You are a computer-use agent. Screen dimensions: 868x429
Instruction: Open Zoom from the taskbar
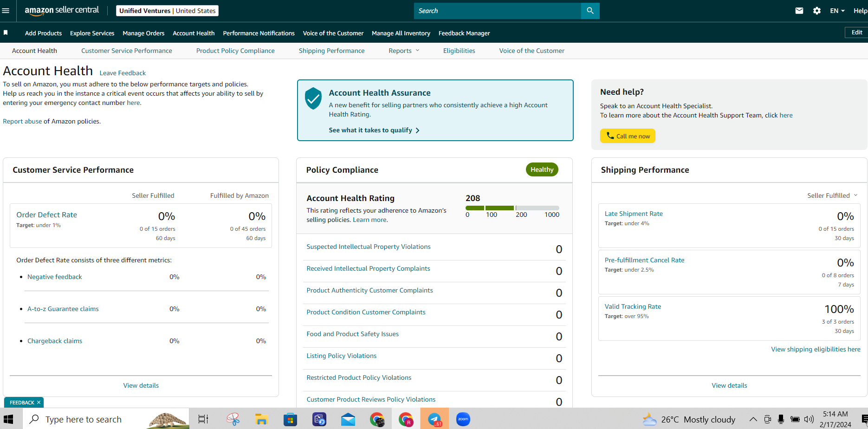pos(463,419)
